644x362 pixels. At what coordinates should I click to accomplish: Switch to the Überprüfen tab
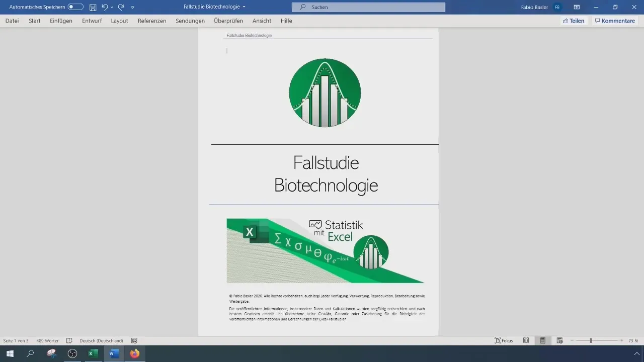[228, 21]
